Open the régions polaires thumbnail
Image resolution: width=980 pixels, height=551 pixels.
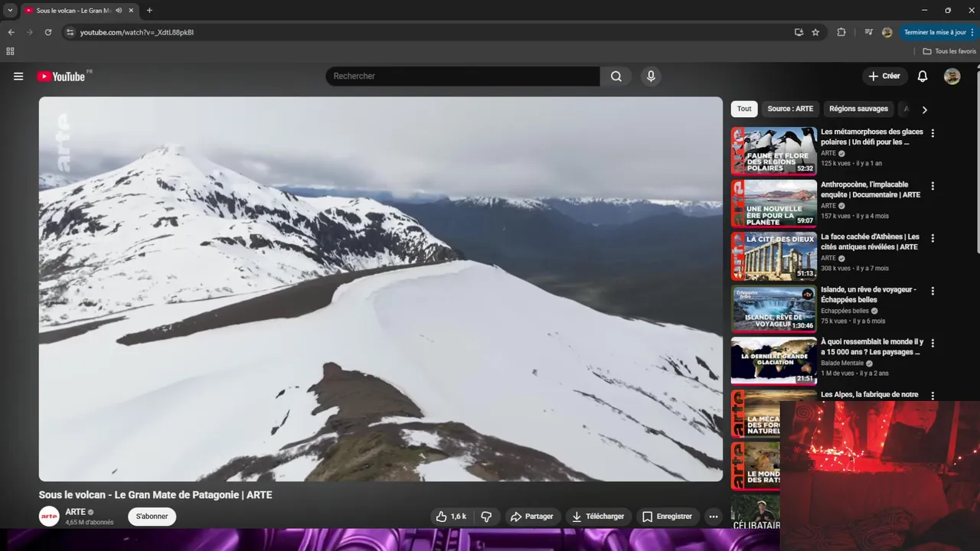(774, 151)
